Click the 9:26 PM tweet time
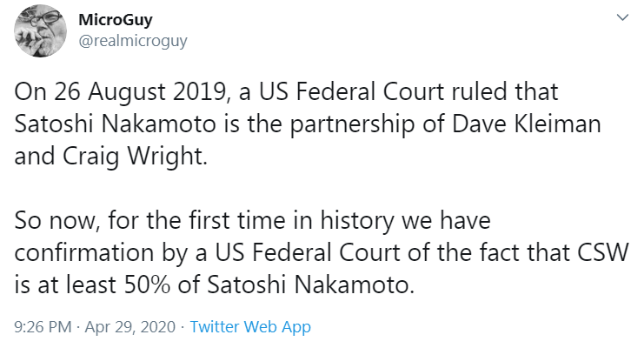Image resolution: width=644 pixels, height=348 pixels. tap(43, 326)
